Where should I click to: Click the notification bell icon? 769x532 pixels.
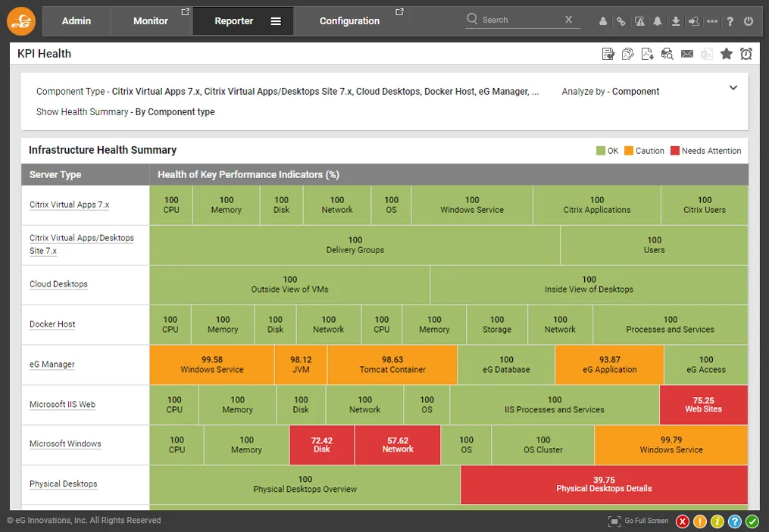pyautogui.click(x=657, y=21)
